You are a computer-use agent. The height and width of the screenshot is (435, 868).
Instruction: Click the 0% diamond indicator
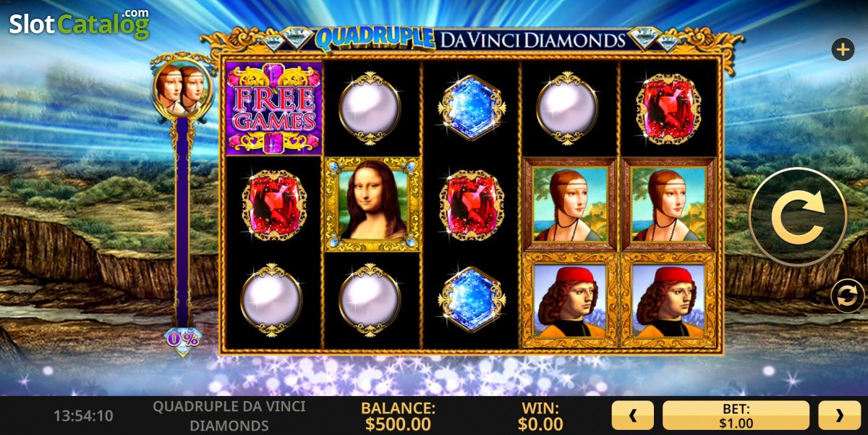click(182, 339)
